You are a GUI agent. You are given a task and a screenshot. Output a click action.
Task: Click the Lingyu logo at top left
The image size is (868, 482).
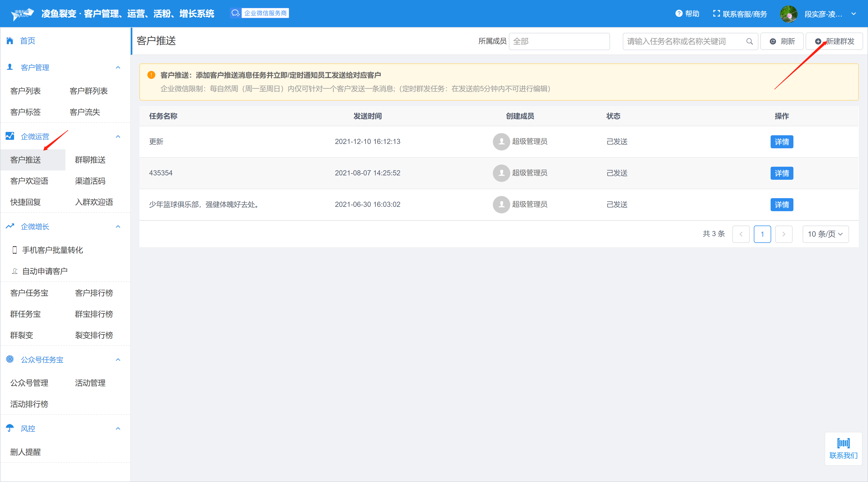(22, 14)
